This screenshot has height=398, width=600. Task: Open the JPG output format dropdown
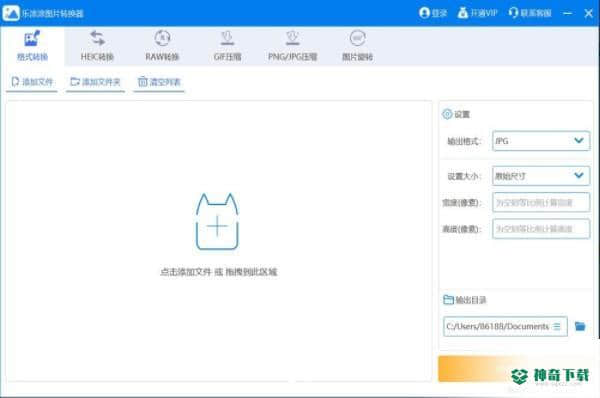[541, 141]
